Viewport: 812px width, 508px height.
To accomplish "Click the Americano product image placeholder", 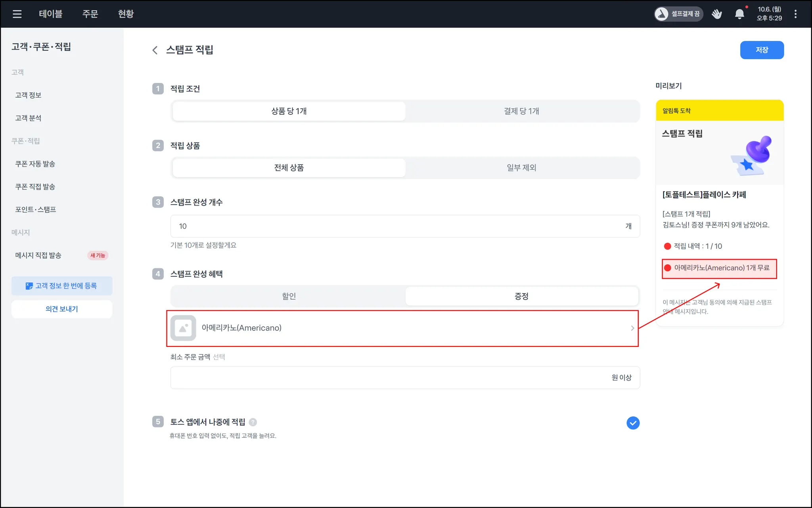I will [183, 328].
